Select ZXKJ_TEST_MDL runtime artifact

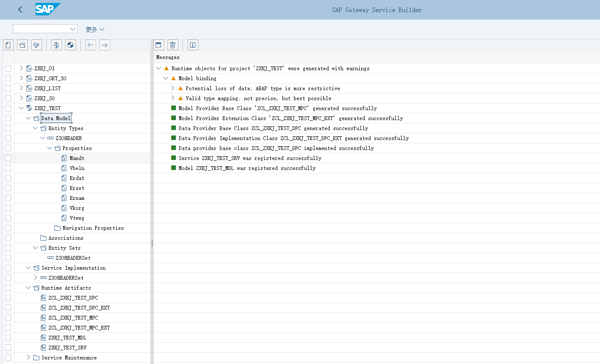click(67, 337)
